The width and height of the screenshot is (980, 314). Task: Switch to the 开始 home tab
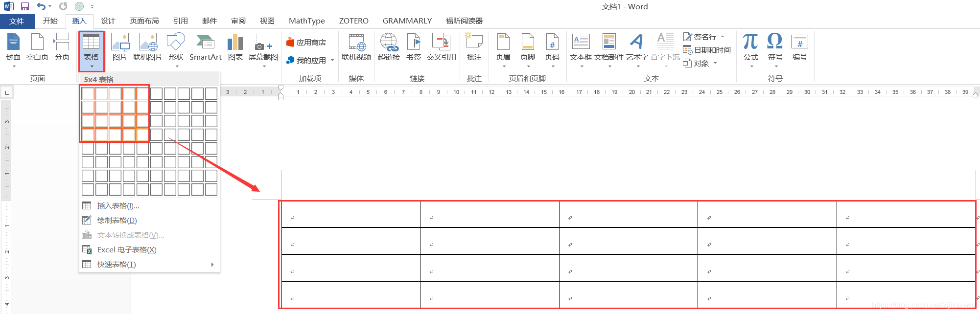pos(50,21)
